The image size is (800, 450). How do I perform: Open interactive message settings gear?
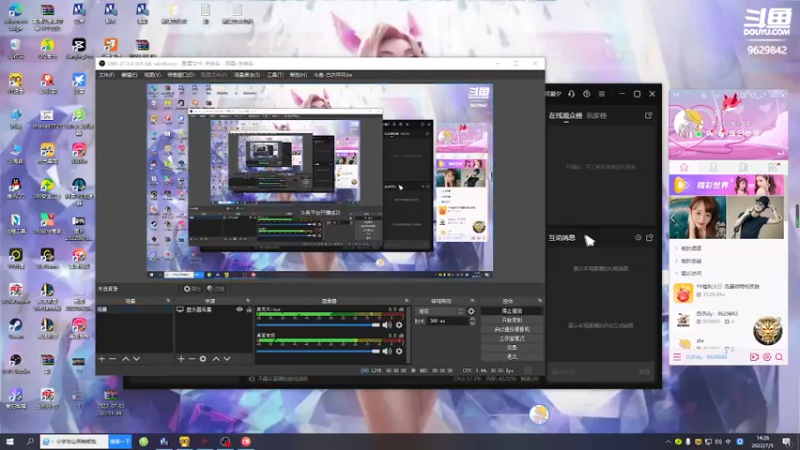coord(638,238)
